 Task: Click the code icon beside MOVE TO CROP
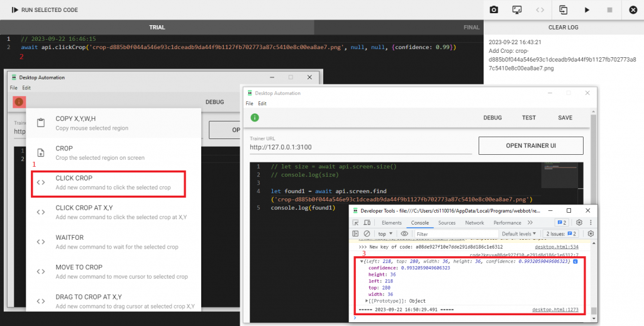(41, 271)
